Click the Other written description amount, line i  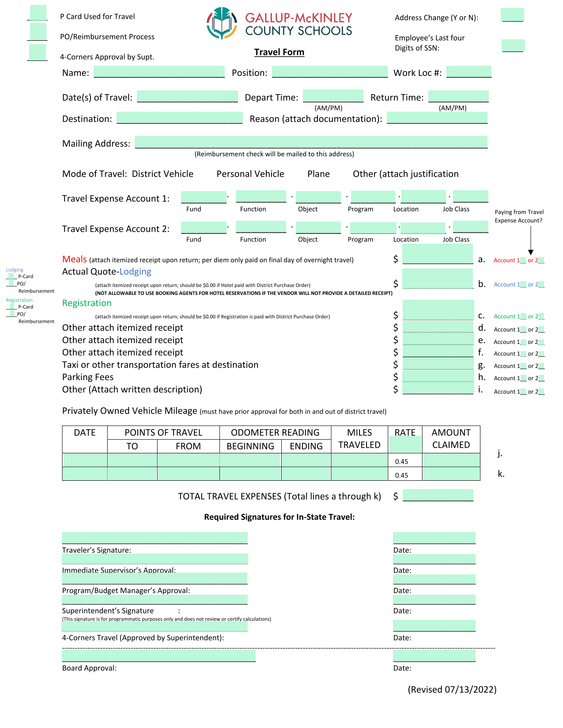[x=438, y=389]
